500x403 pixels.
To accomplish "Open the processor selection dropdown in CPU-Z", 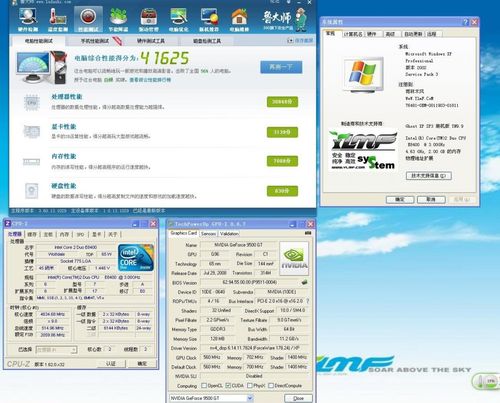I will pos(57,350).
